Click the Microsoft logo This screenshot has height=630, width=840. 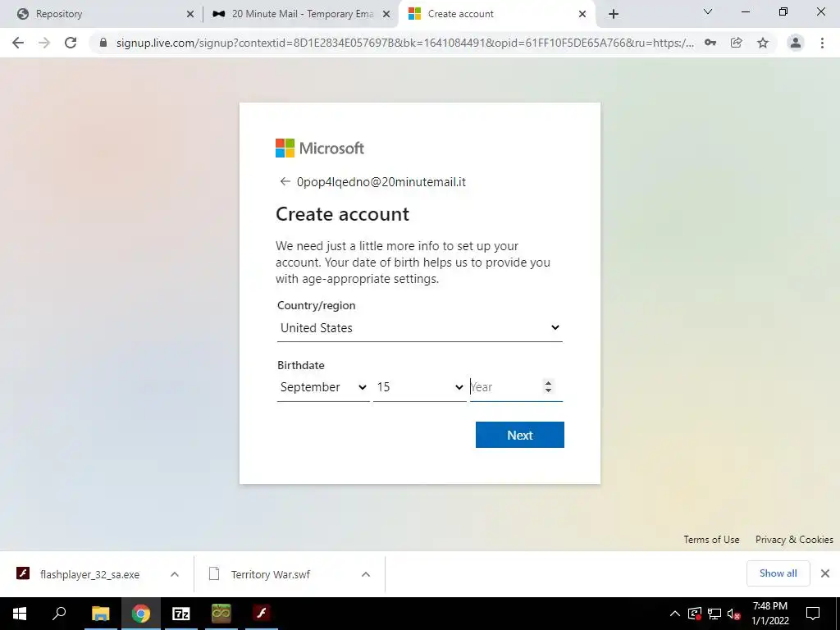tap(320, 148)
